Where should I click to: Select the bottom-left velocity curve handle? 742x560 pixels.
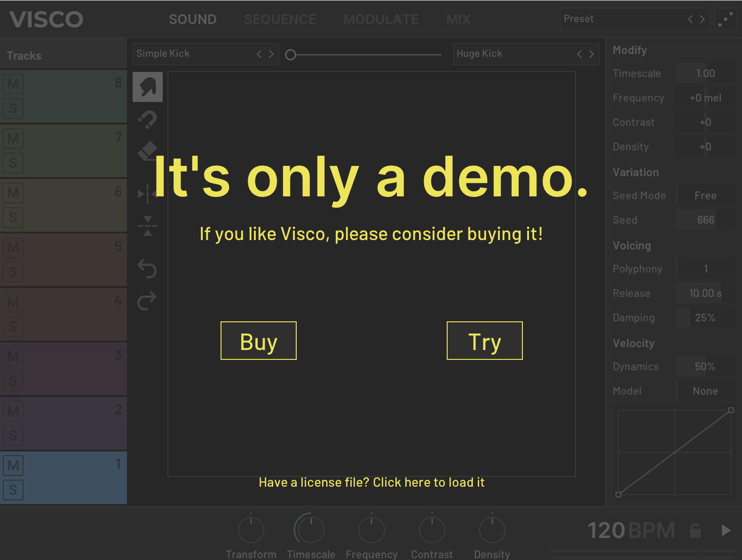coord(618,495)
